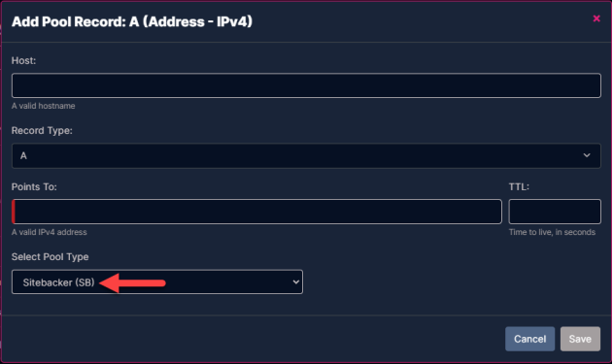
Task: Click the red arrow pointing at Sitebacker
Action: [133, 282]
